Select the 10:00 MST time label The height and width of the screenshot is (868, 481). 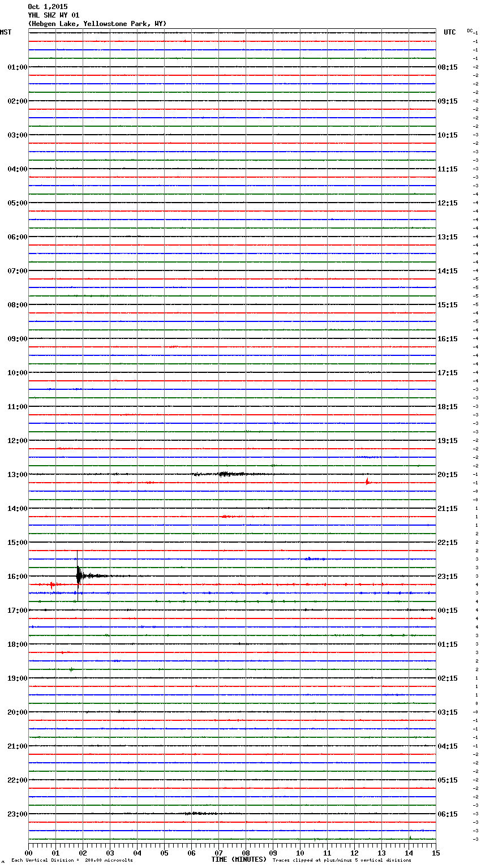tap(18, 373)
